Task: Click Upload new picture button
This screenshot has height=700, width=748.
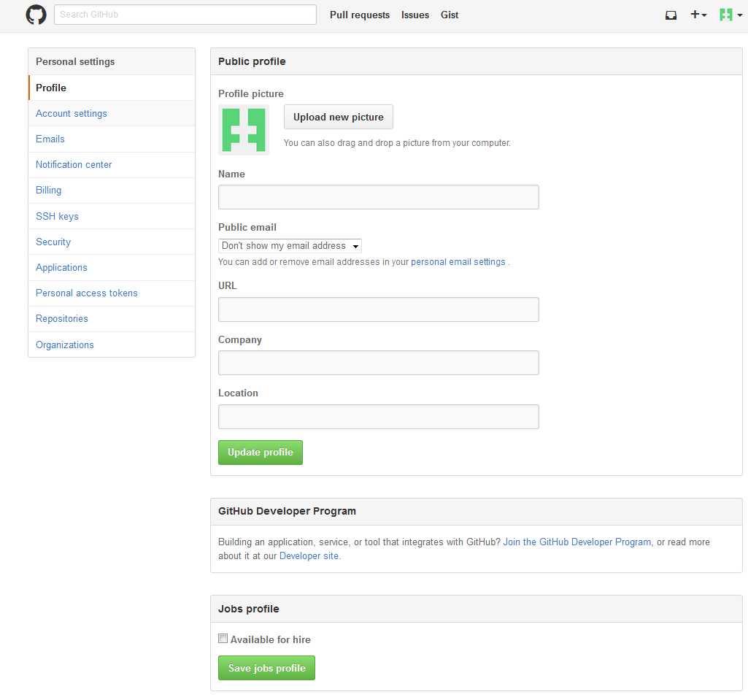Action: pyautogui.click(x=338, y=117)
